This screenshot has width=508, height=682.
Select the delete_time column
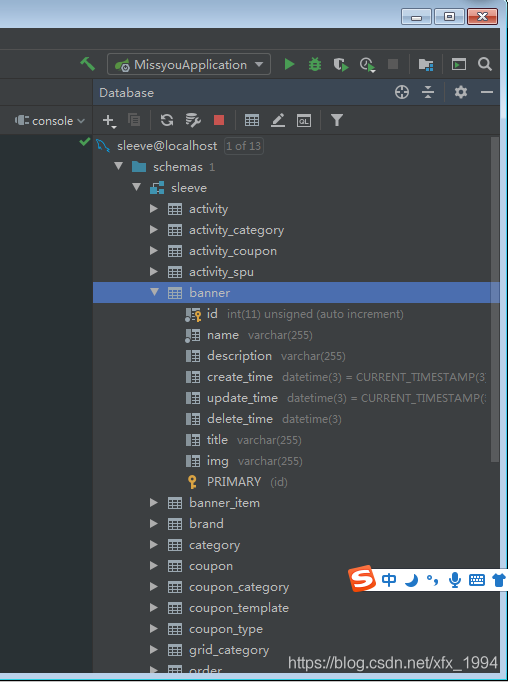click(x=240, y=419)
